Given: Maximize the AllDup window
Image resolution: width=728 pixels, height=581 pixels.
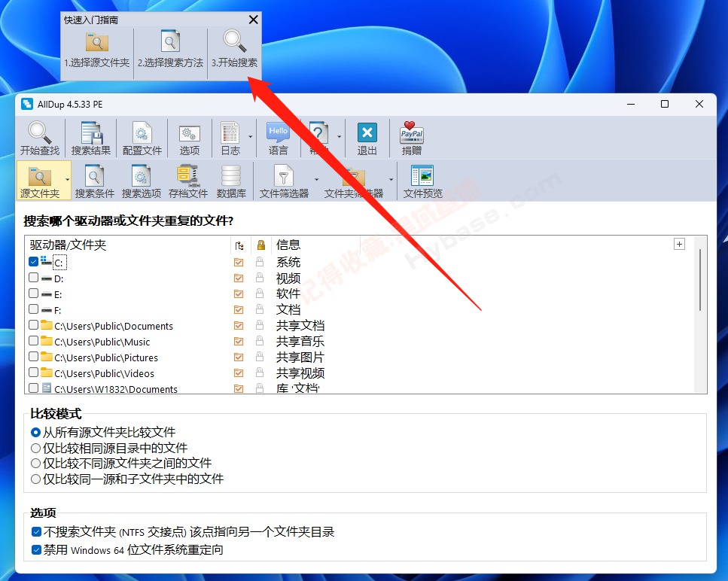Looking at the screenshot, I should (665, 104).
